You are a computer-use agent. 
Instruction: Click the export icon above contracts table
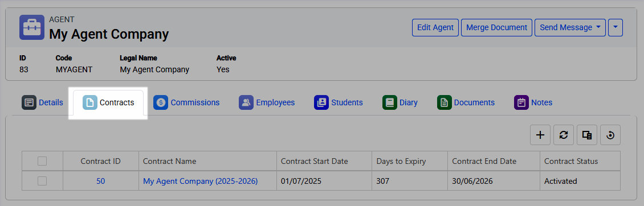coord(587,135)
